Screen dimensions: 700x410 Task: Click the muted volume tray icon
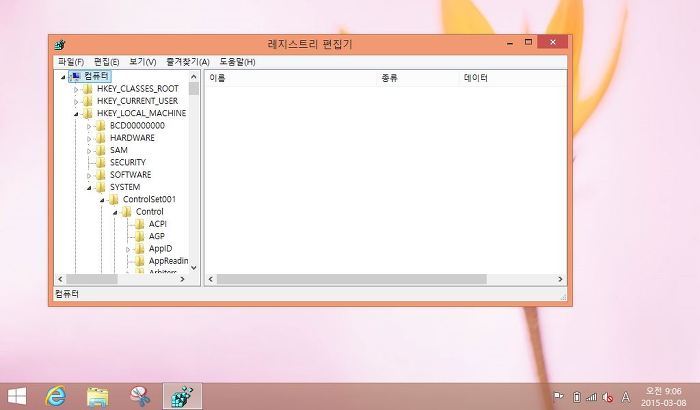pyautogui.click(x=608, y=397)
